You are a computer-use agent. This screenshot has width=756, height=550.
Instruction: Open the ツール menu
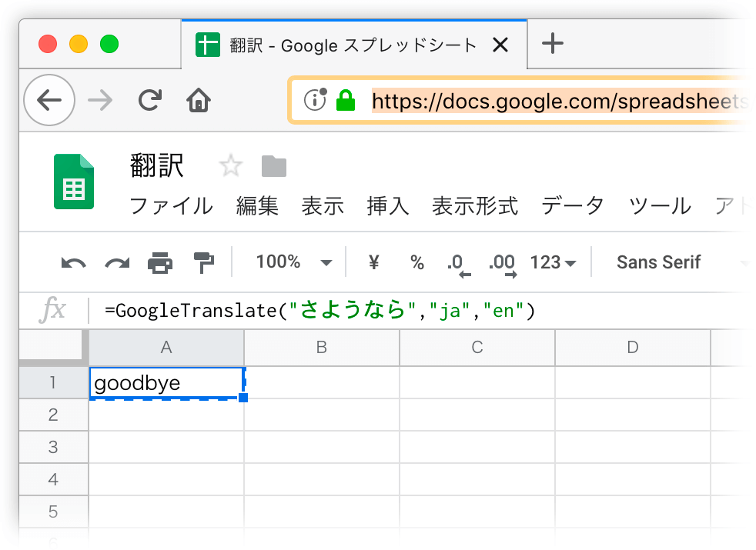coord(660,205)
